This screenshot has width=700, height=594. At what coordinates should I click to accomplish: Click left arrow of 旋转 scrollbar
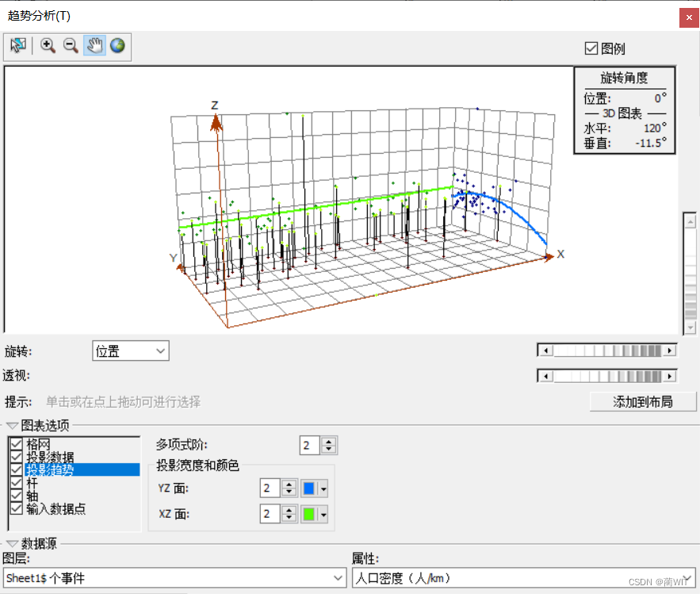pyautogui.click(x=545, y=351)
